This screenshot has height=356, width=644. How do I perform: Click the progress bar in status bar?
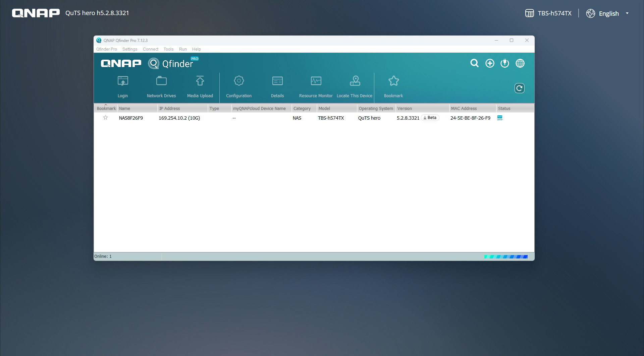pos(506,257)
